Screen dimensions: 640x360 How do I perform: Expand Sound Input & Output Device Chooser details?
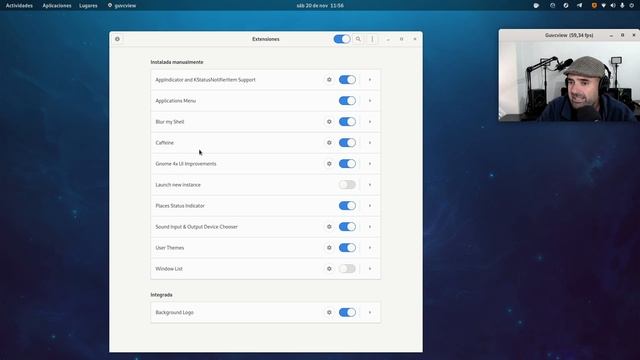click(370, 227)
